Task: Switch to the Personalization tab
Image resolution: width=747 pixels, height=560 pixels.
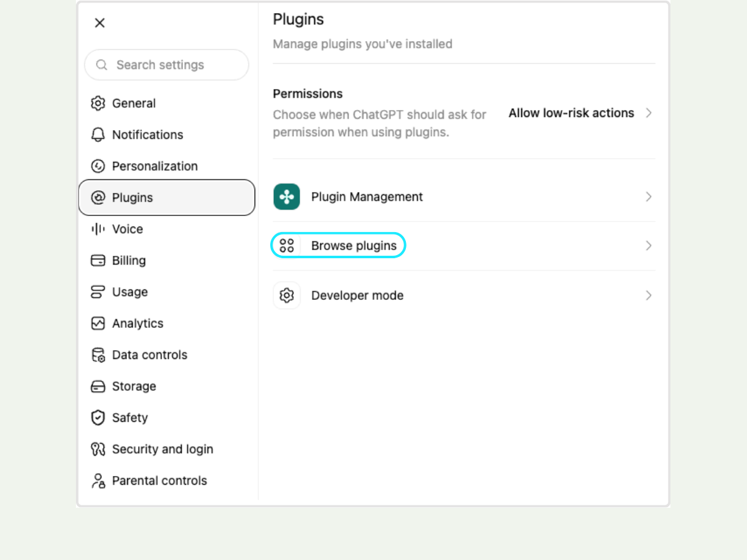Action: click(x=167, y=166)
